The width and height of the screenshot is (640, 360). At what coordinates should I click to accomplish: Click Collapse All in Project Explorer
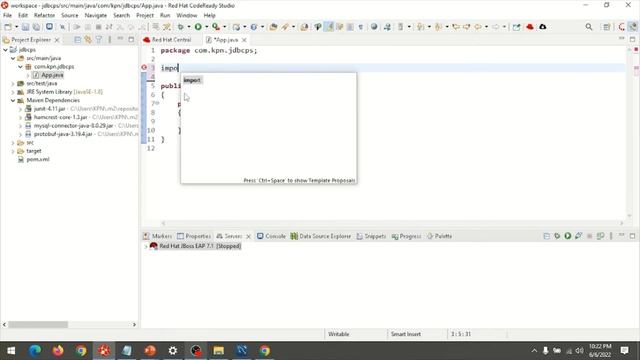coord(78,40)
